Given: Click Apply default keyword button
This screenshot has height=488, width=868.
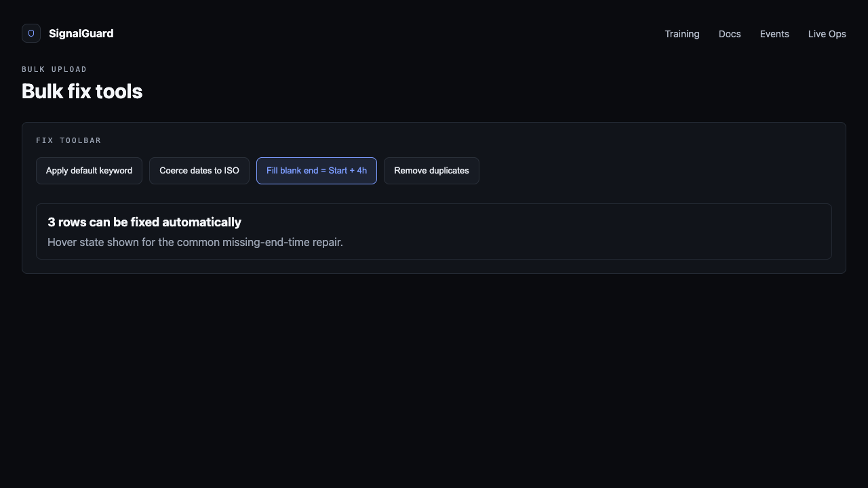Looking at the screenshot, I should pyautogui.click(x=89, y=171).
